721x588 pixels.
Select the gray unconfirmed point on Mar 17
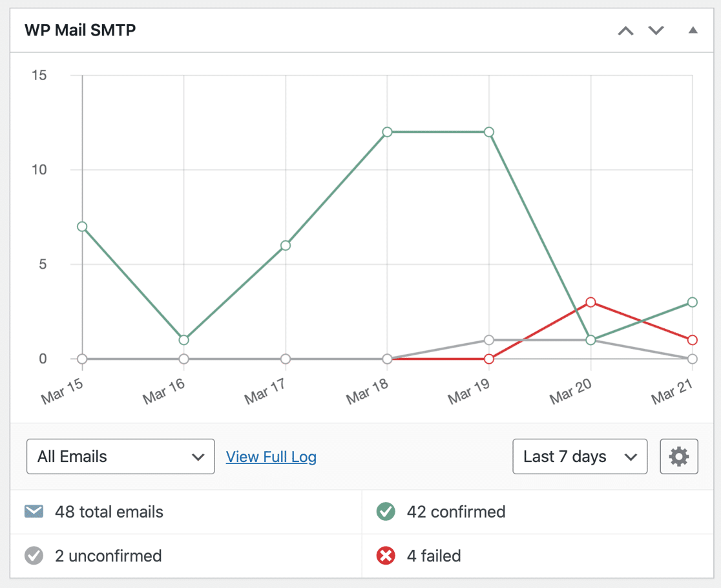[286, 359]
